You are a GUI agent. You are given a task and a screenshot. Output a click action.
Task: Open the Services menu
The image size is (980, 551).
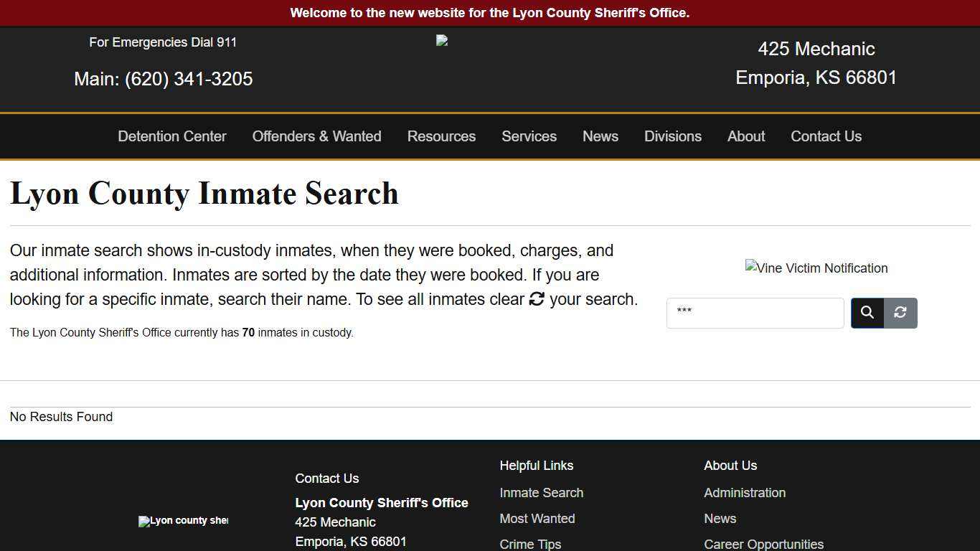529,136
